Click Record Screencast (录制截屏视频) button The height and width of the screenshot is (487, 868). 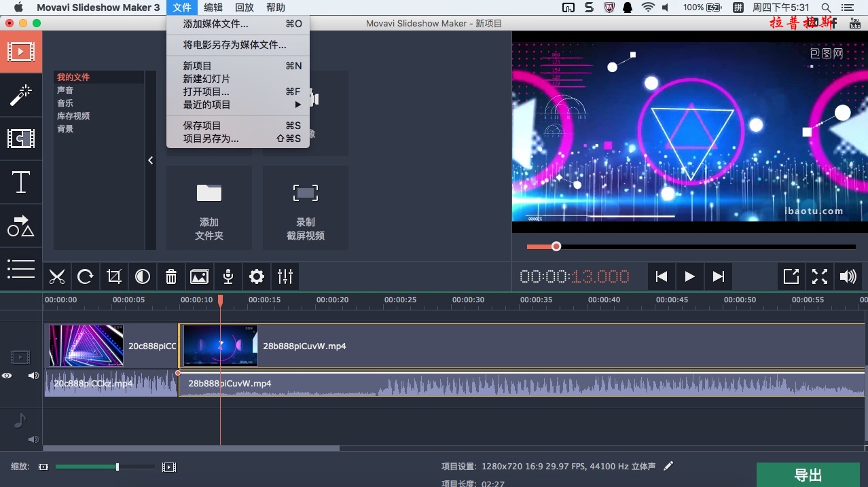coord(306,208)
